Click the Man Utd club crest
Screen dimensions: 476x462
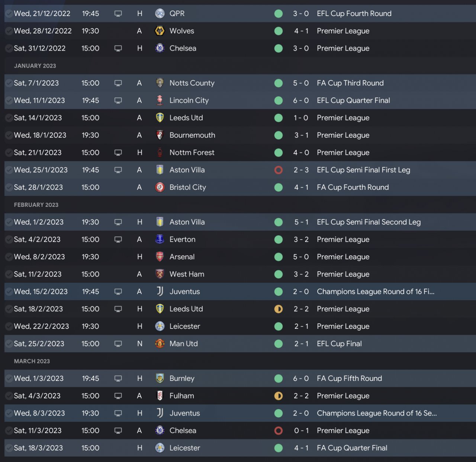tap(160, 344)
